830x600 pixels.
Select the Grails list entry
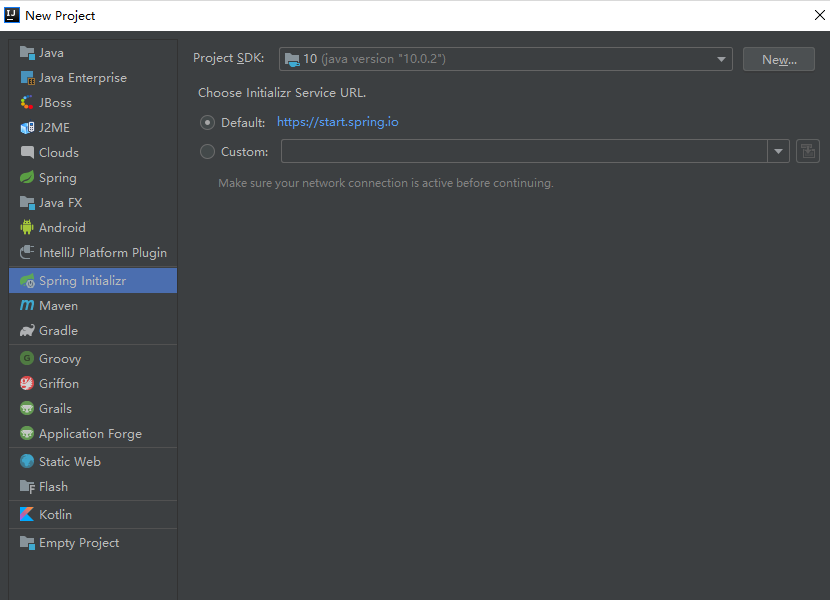(93, 408)
